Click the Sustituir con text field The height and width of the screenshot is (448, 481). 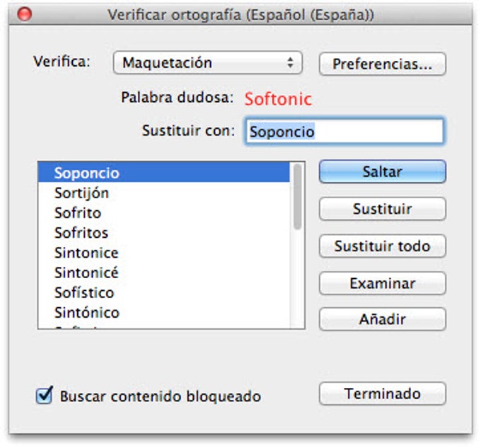coord(344,131)
